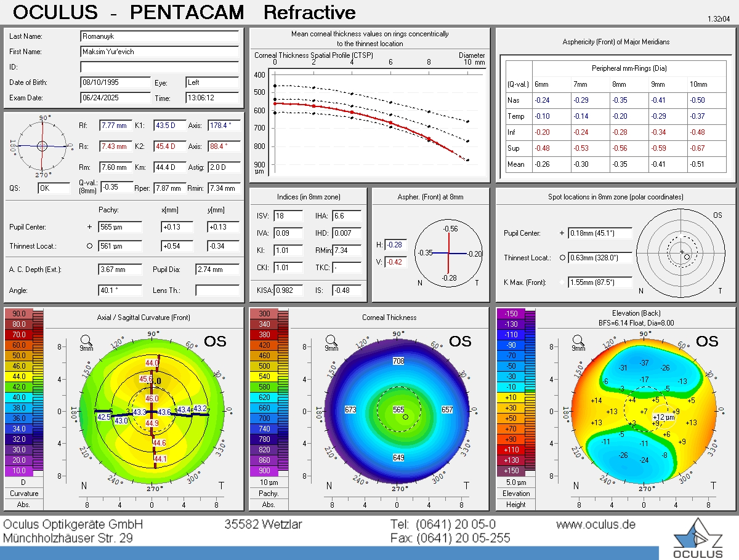Click the K1 field showing 43.5 D
The width and height of the screenshot is (739, 560).
click(170, 126)
